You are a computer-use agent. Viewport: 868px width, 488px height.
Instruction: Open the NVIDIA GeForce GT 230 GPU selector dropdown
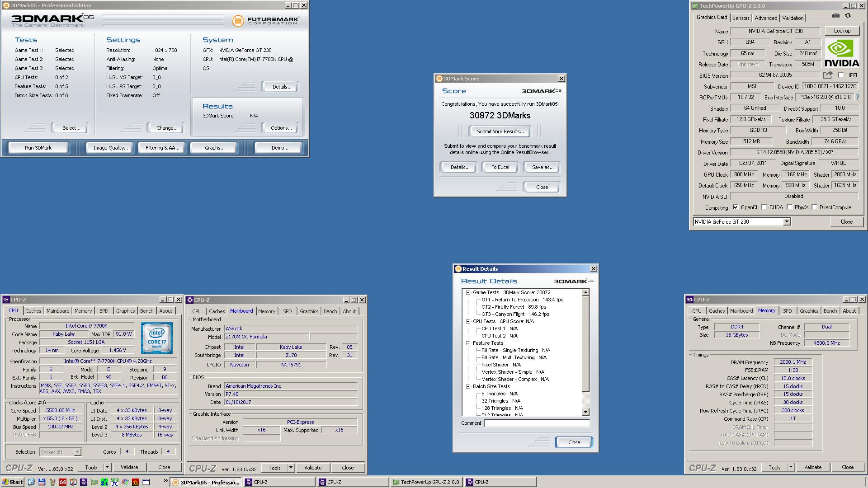787,221
